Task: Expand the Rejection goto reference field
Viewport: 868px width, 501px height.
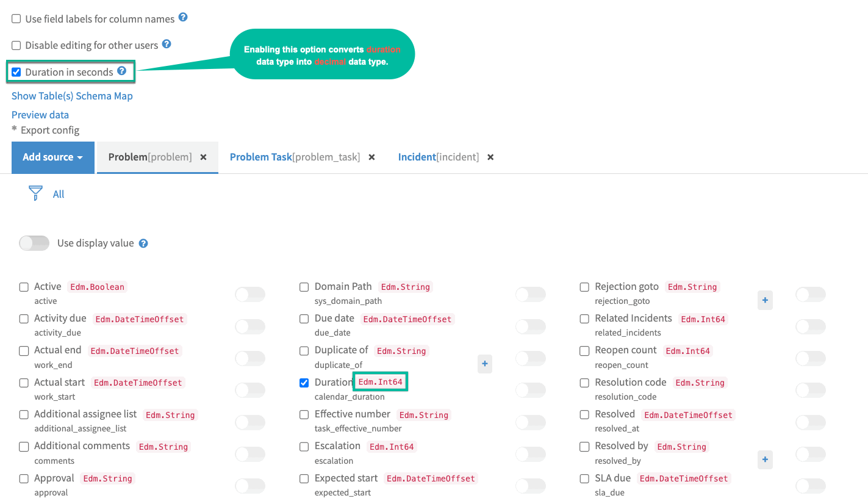Action: (765, 300)
